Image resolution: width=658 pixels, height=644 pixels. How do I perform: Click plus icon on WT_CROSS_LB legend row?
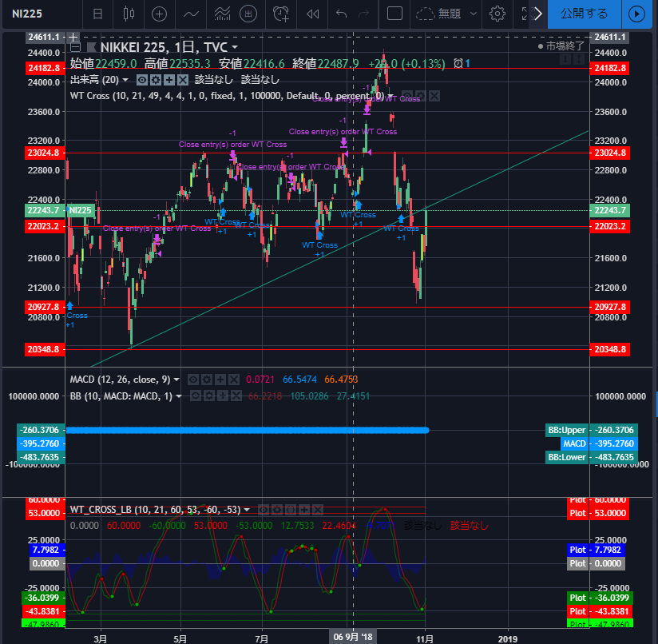pyautogui.click(x=304, y=510)
